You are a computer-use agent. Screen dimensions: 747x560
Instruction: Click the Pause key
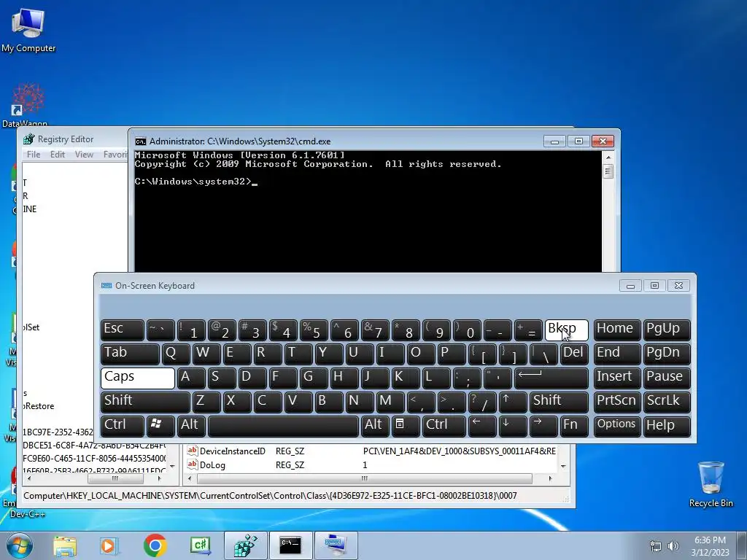tap(667, 378)
